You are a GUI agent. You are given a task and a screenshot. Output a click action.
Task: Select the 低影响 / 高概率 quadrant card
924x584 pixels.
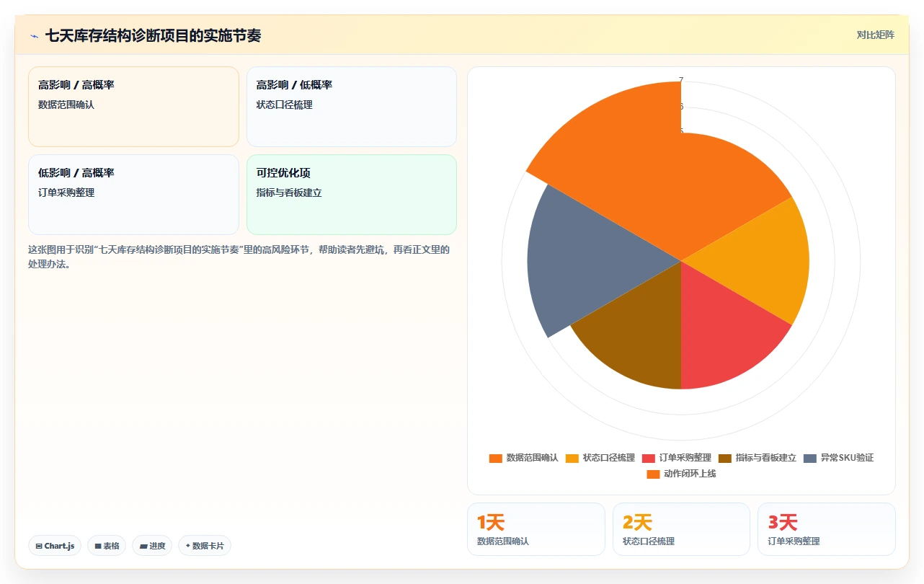coord(133,195)
